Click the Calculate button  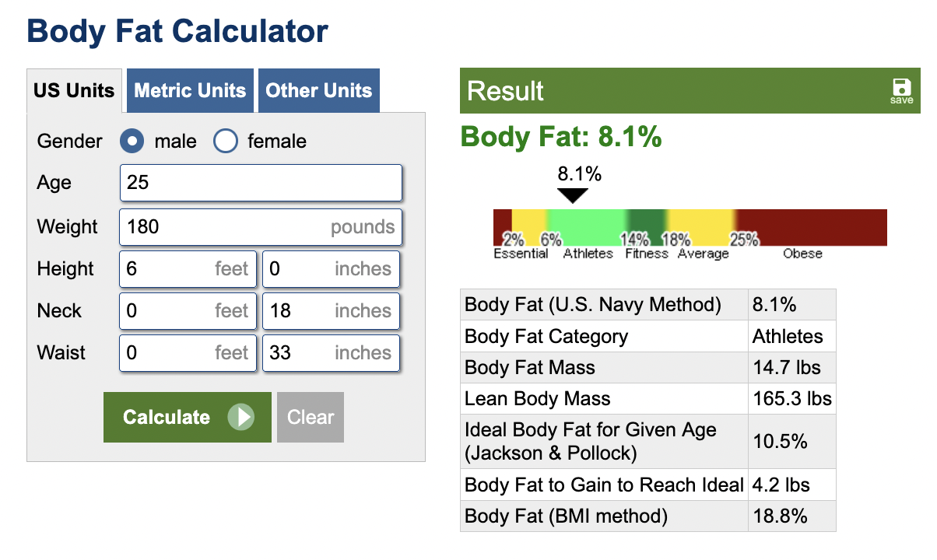pos(187,417)
